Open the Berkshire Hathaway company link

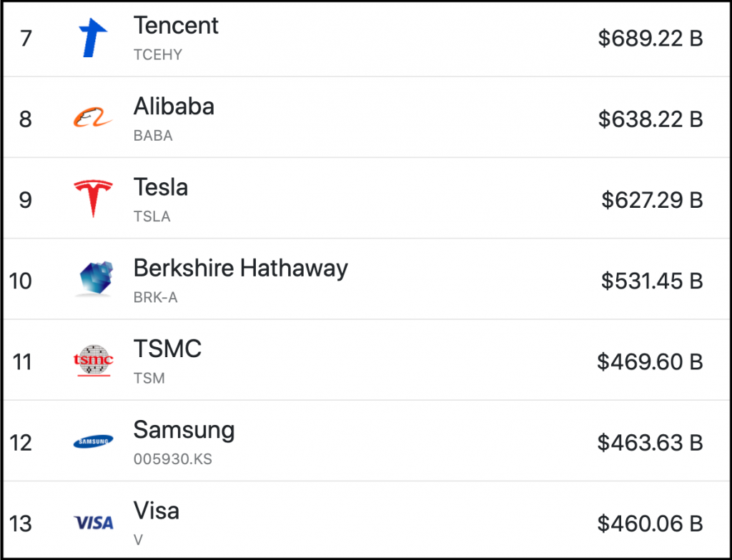[x=240, y=269]
